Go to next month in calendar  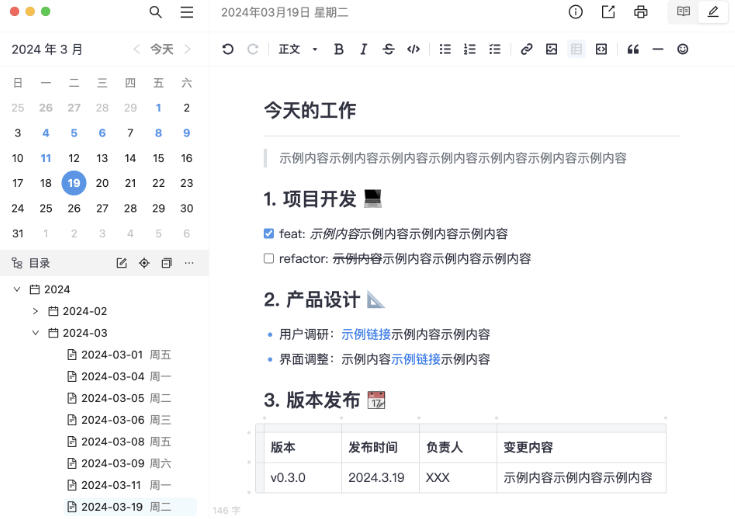188,49
